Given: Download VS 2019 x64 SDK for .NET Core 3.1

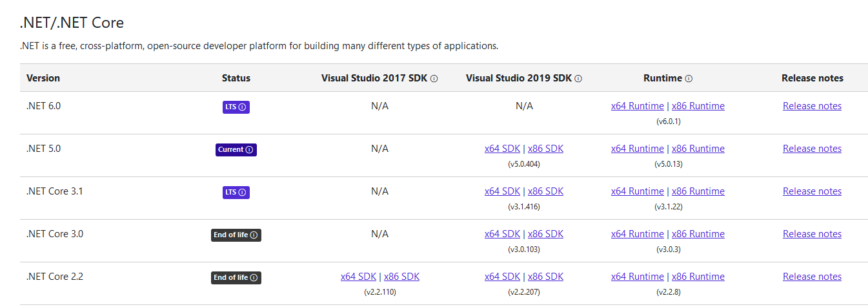Looking at the screenshot, I should 502,191.
